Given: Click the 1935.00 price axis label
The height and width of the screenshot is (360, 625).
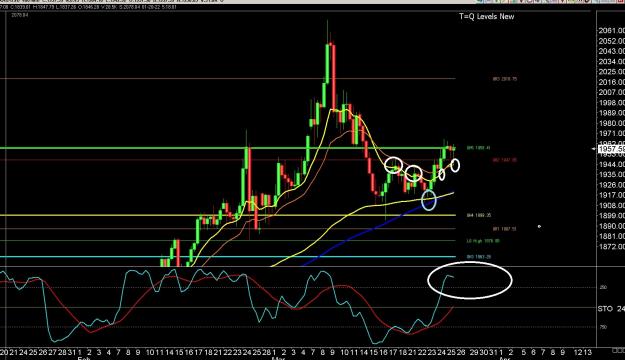Looking at the screenshot, I should tap(611, 175).
